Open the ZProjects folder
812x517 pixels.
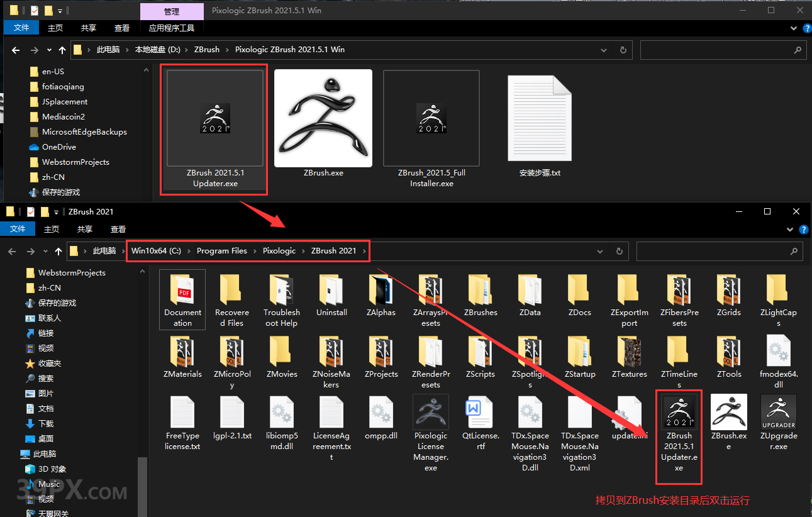[x=381, y=357]
